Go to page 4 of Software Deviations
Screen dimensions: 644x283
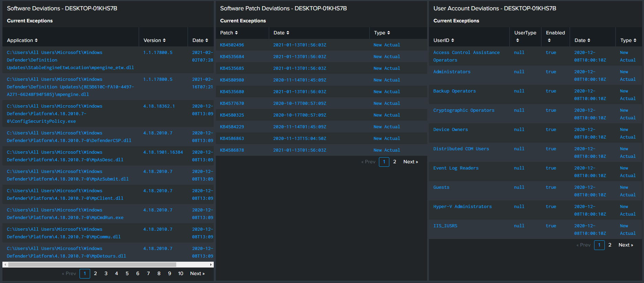(116, 273)
